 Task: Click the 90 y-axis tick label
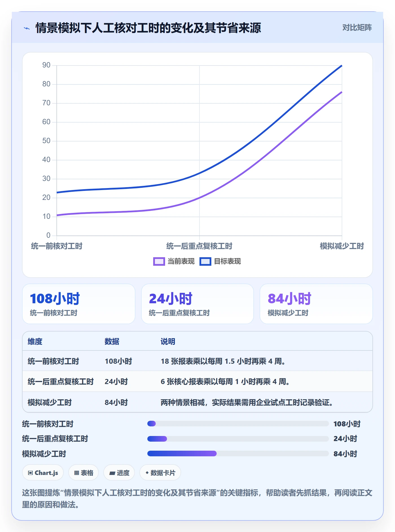[46, 65]
